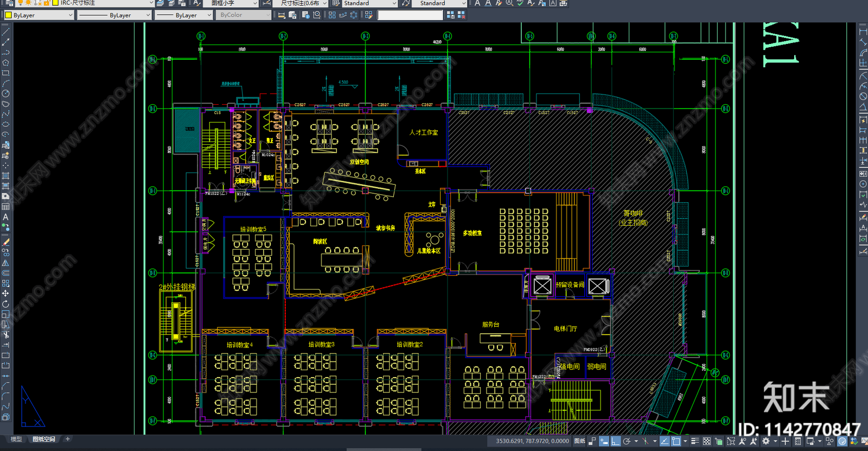Click the empty input field in toolbar

tap(410, 15)
